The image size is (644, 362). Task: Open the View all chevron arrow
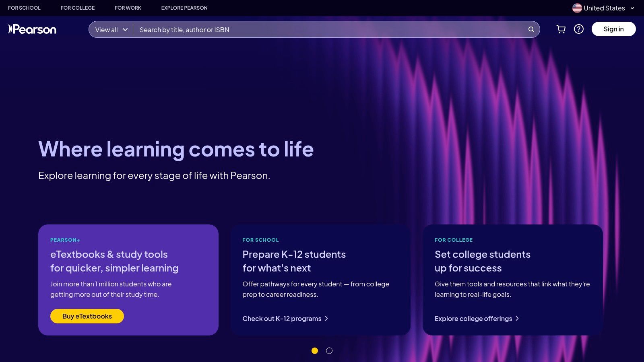pyautogui.click(x=125, y=29)
